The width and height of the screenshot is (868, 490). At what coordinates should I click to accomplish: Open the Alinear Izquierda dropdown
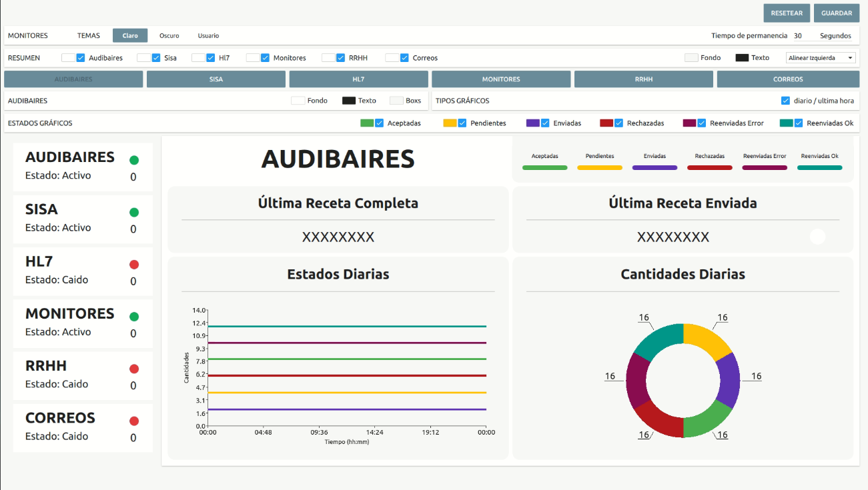(x=820, y=57)
